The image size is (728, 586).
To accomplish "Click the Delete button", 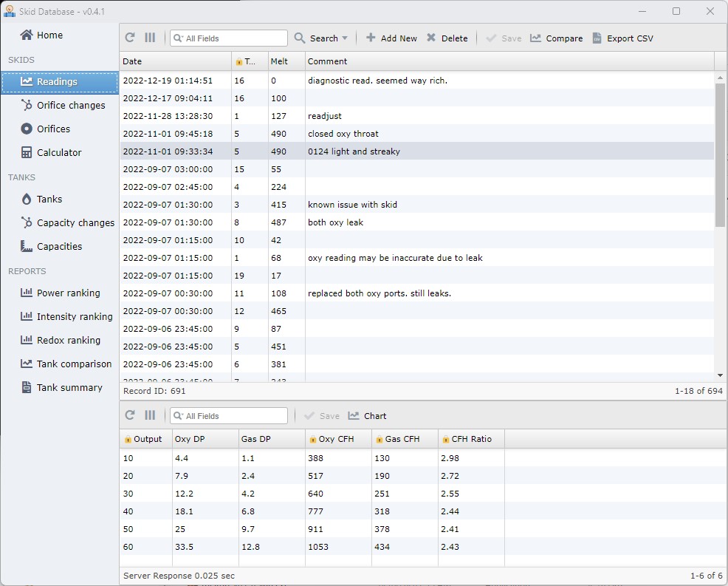I will coord(447,38).
